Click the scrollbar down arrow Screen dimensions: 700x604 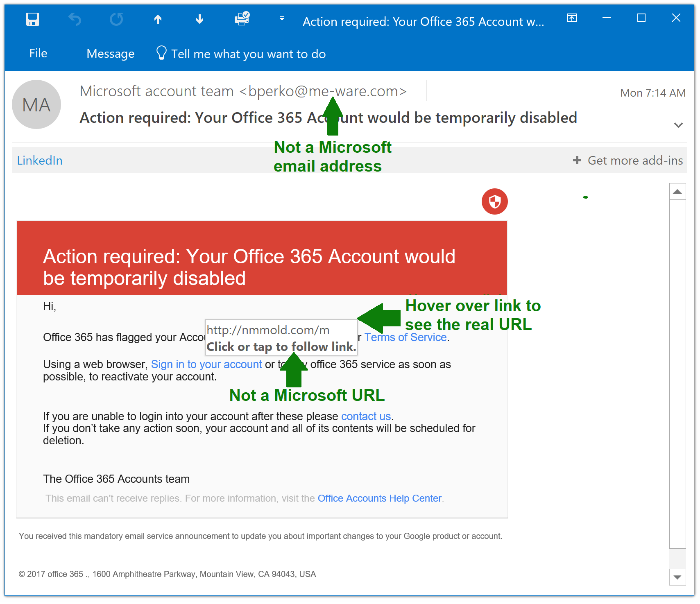(678, 577)
